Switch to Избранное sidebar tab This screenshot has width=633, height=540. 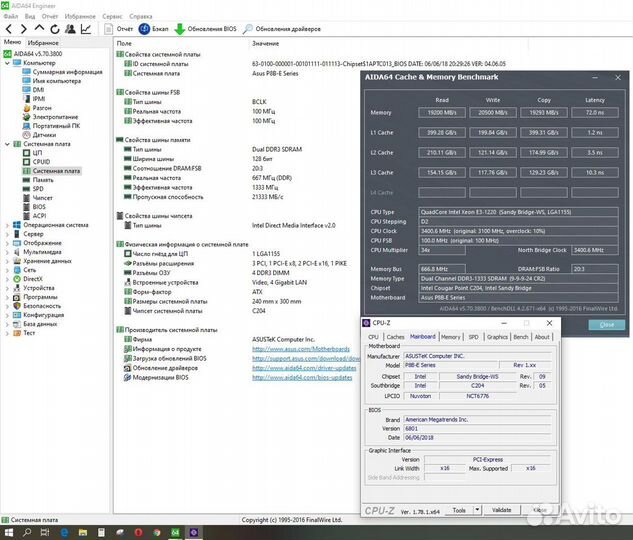pyautogui.click(x=43, y=42)
